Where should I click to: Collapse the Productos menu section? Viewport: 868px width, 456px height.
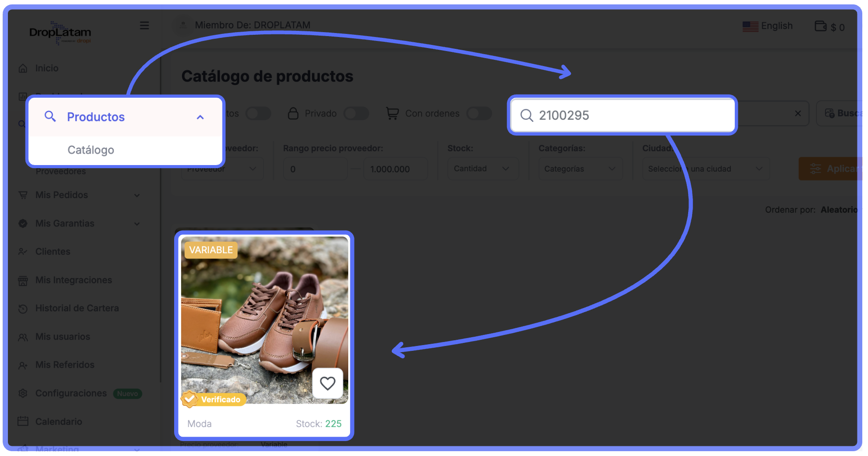200,117
